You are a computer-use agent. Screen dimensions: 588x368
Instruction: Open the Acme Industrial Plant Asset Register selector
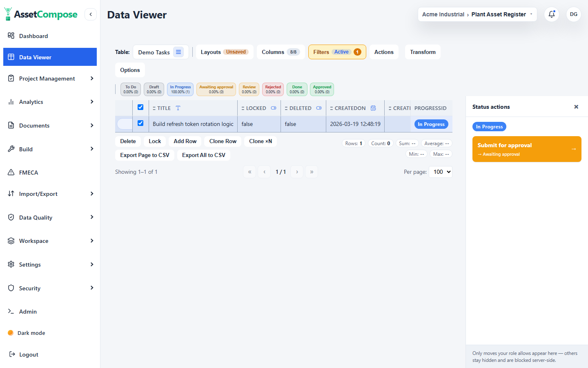[477, 14]
